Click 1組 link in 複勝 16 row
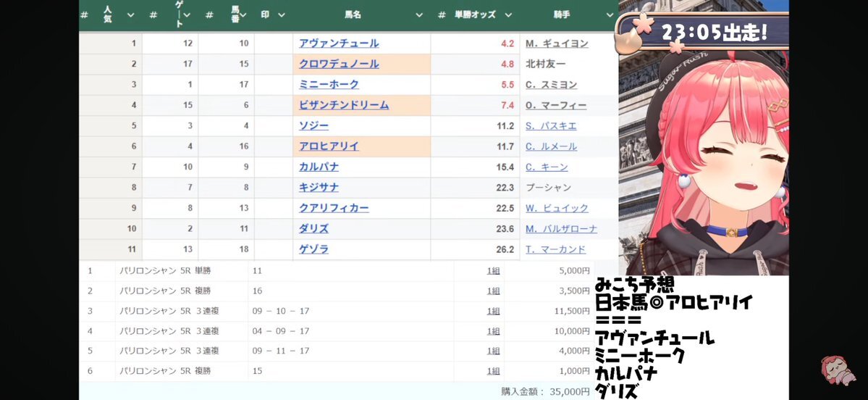Image resolution: width=868 pixels, height=400 pixels. click(493, 291)
